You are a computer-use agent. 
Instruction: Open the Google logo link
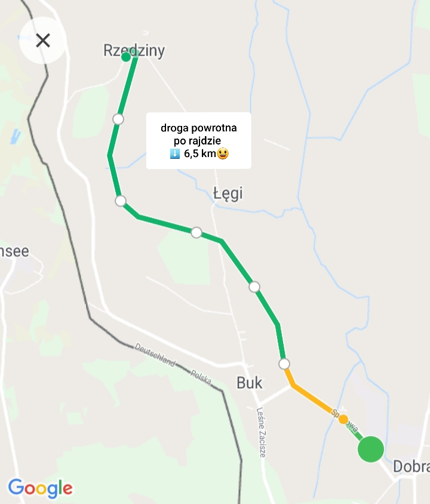pyautogui.click(x=40, y=488)
